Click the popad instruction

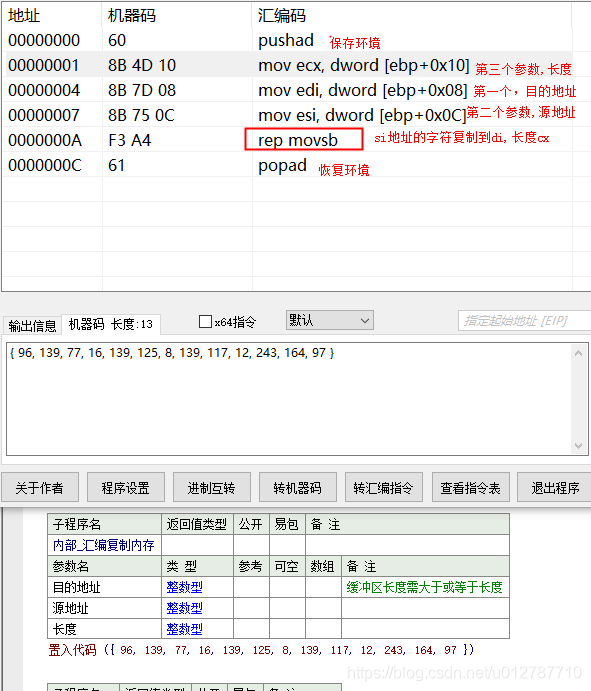(x=282, y=166)
